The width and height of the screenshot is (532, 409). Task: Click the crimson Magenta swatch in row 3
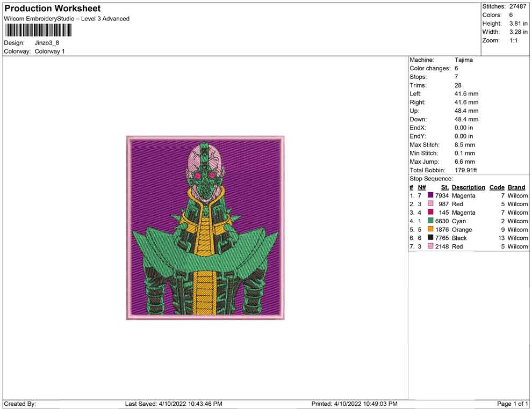point(430,212)
